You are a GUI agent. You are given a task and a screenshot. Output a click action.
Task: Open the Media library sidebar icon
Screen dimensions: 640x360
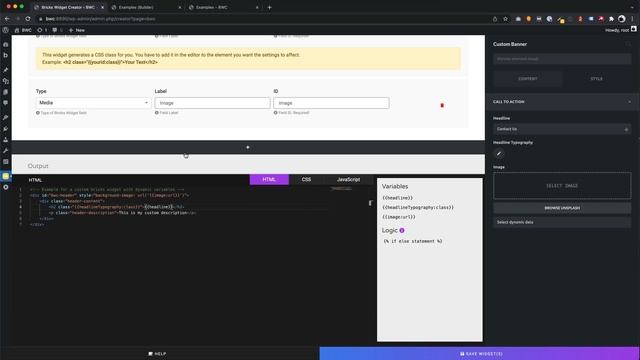6,81
